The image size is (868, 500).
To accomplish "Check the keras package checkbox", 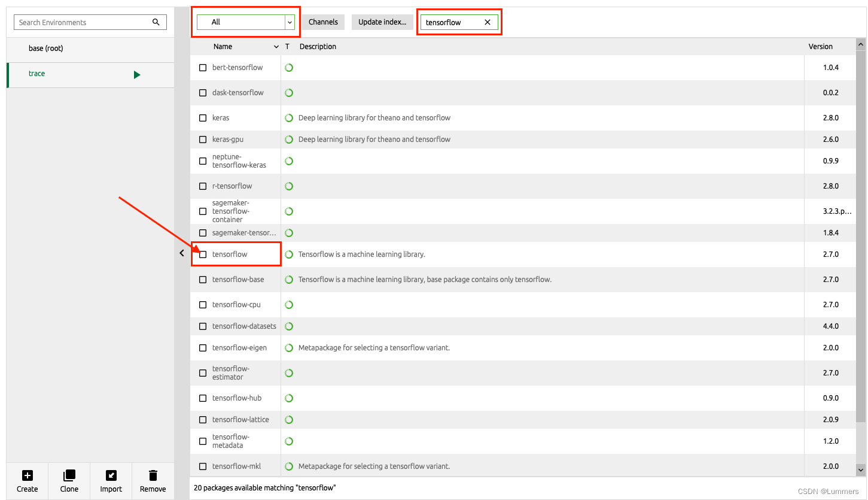I will tap(203, 118).
